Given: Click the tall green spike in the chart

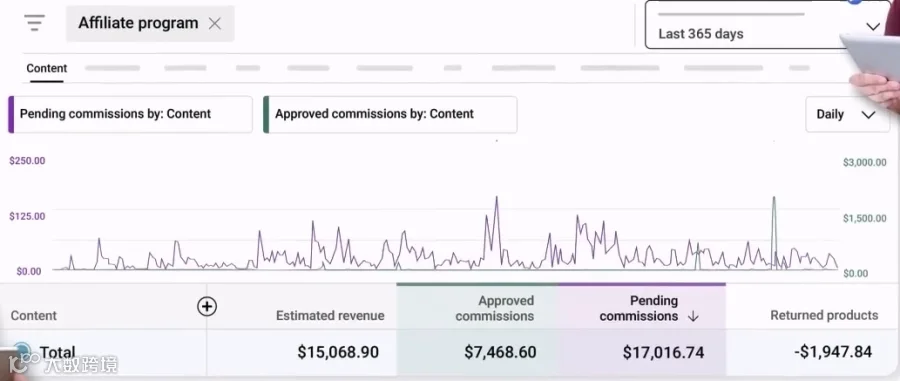Looking at the screenshot, I should click(x=774, y=232).
